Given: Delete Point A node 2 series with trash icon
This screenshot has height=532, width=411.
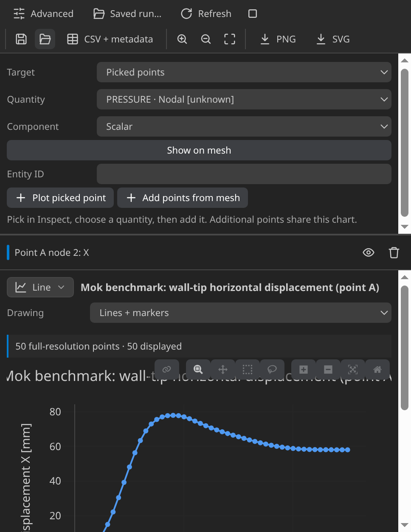Looking at the screenshot, I should coord(394,252).
